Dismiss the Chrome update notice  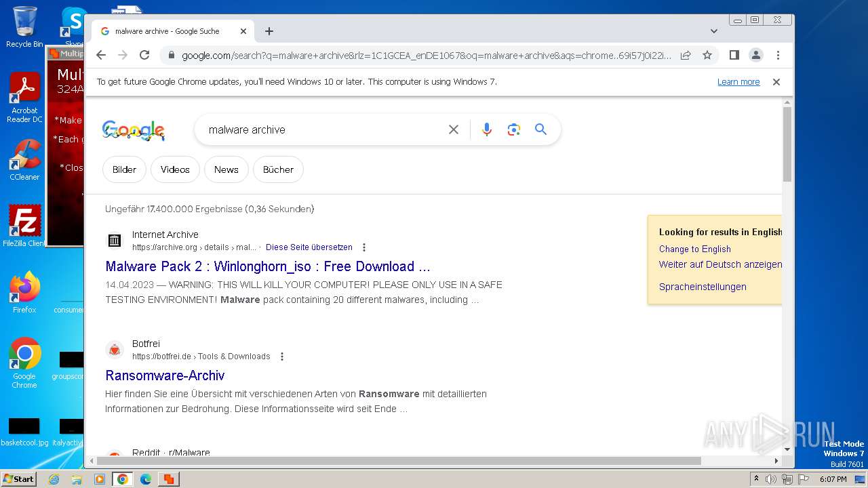pos(776,82)
